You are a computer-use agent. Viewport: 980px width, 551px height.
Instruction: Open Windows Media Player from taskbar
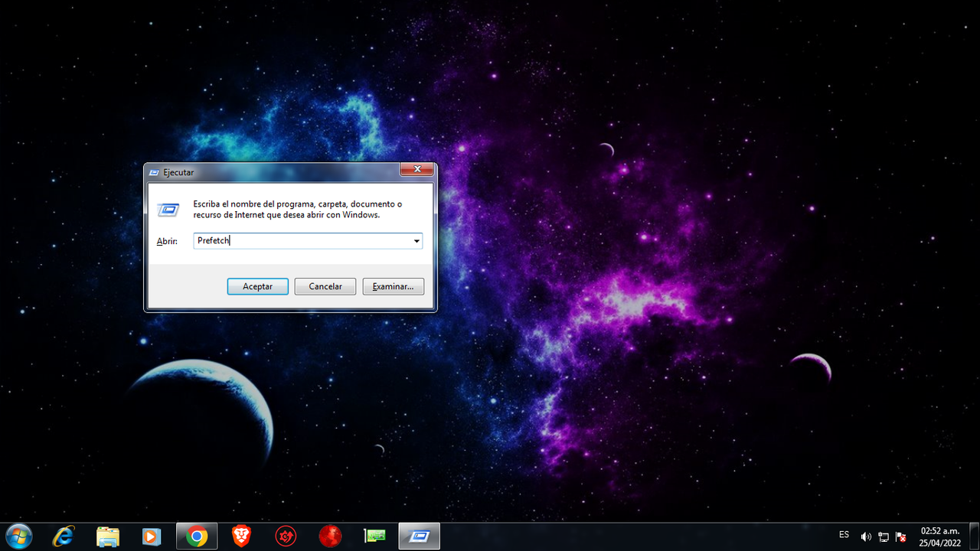[152, 536]
